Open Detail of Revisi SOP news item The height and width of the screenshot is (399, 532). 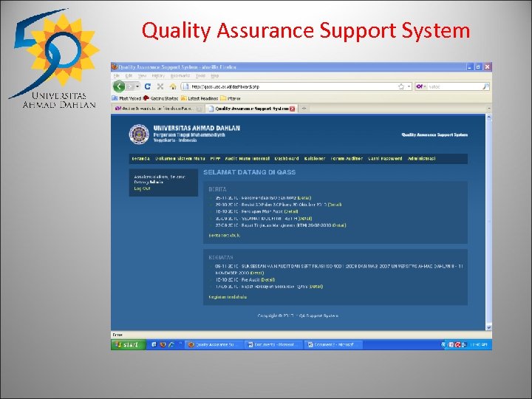335,205
